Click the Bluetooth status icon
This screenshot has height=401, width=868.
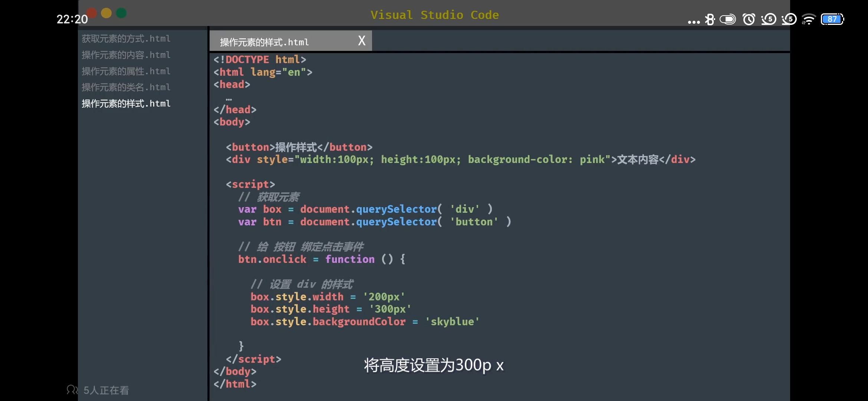710,19
